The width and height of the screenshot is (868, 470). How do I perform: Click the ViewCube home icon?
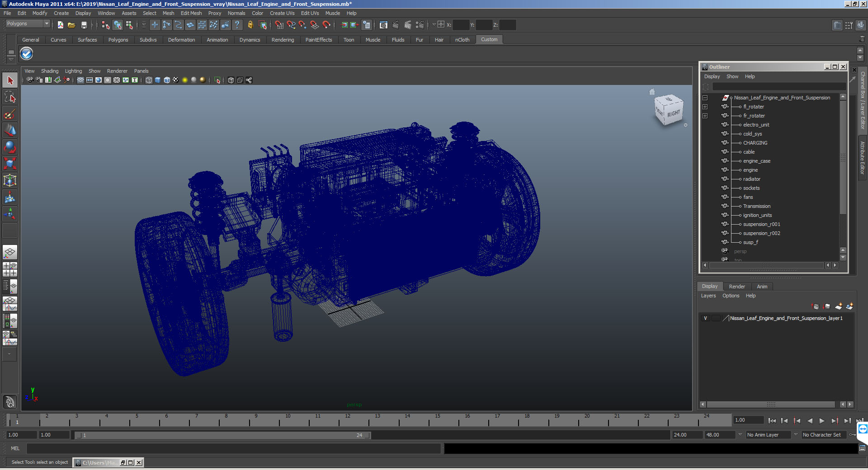point(652,92)
